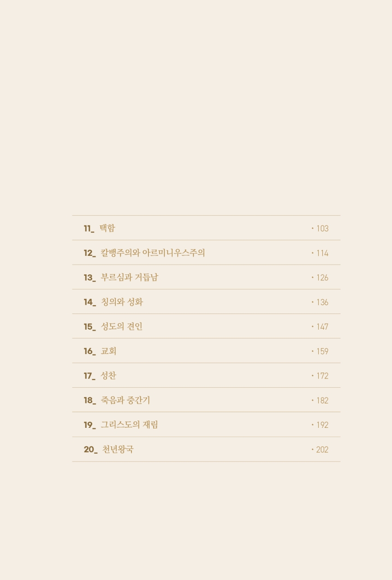Jump to page 182
This screenshot has height=580, width=392.
coord(322,401)
